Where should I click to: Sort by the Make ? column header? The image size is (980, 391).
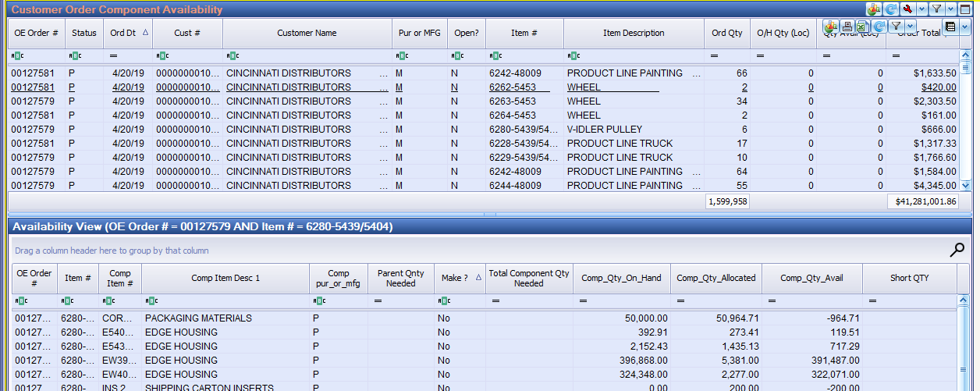point(460,279)
